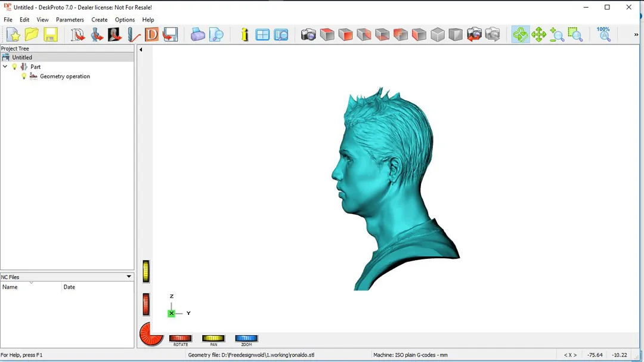Click the New Project toolbar icon

(x=13, y=35)
